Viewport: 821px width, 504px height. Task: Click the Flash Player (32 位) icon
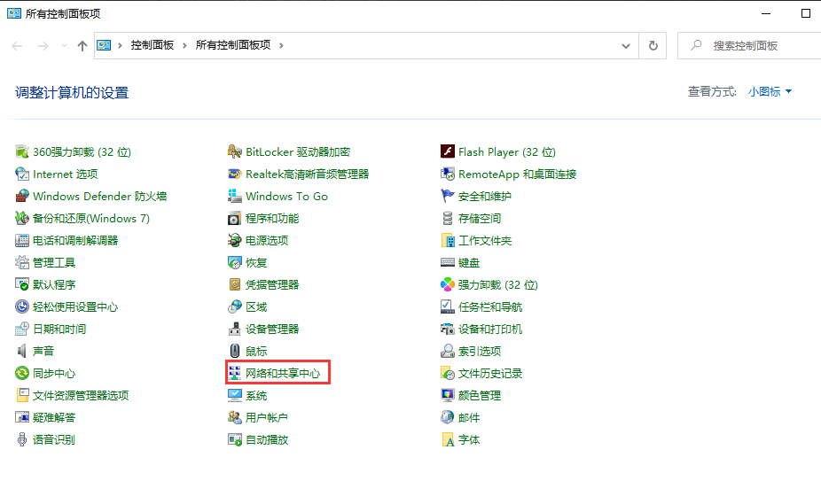pos(448,152)
